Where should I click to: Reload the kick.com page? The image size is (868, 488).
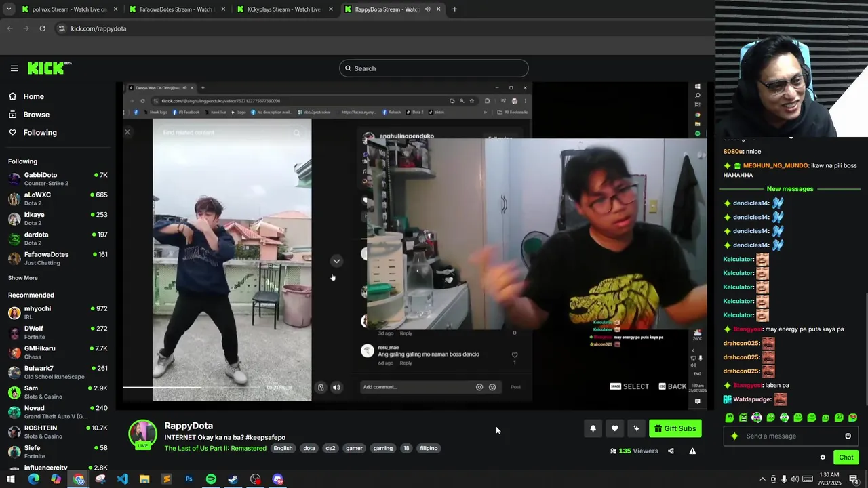(x=42, y=28)
